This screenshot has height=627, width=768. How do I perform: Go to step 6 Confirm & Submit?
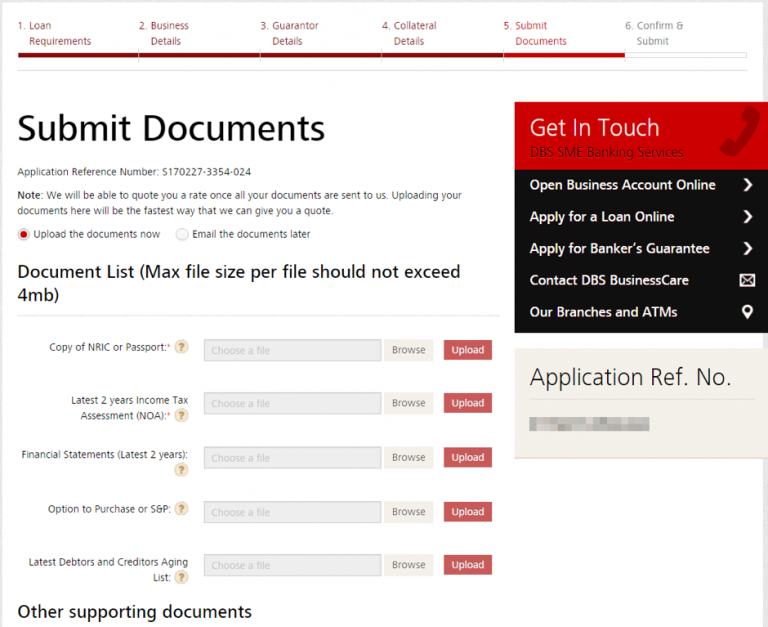click(654, 33)
